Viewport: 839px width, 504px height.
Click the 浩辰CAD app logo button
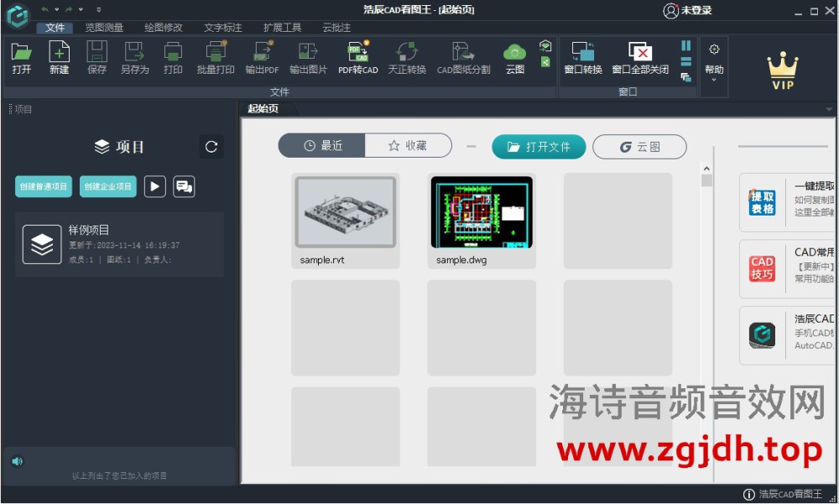click(x=18, y=16)
